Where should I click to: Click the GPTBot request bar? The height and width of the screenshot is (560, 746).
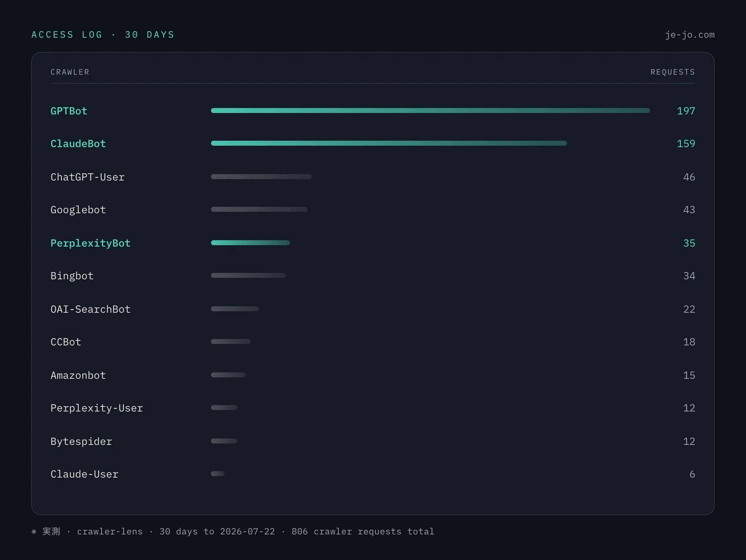coord(431,111)
